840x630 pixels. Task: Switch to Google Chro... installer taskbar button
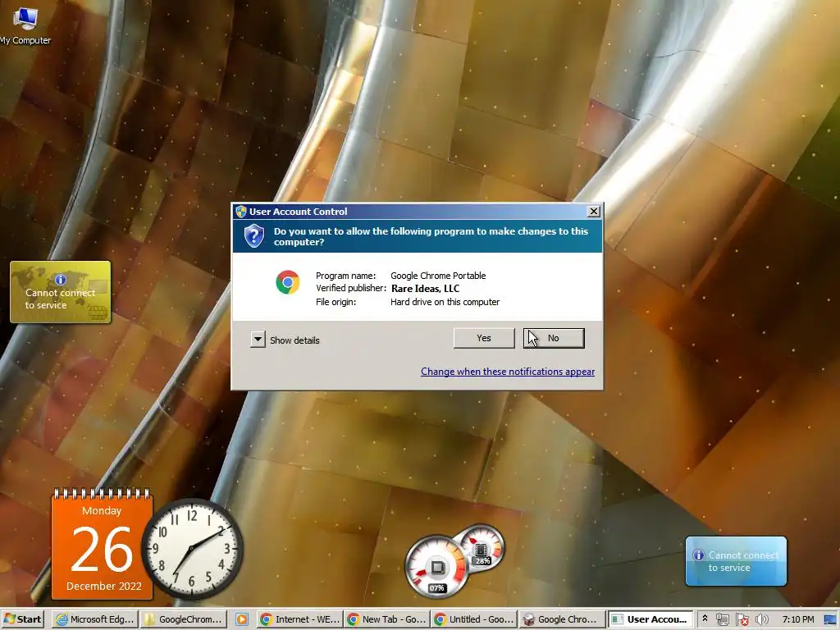[x=562, y=619]
